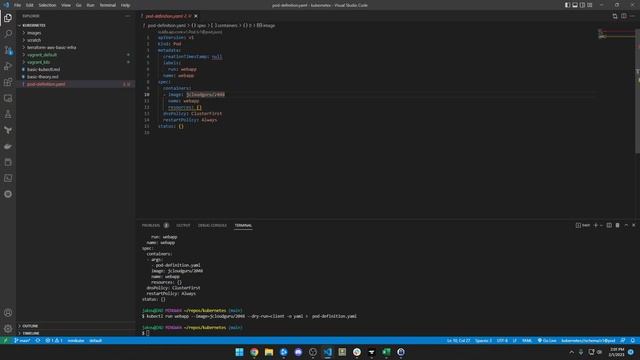640x360 pixels.
Task: Maximize the terminal panel size
Action: [x=626, y=225]
